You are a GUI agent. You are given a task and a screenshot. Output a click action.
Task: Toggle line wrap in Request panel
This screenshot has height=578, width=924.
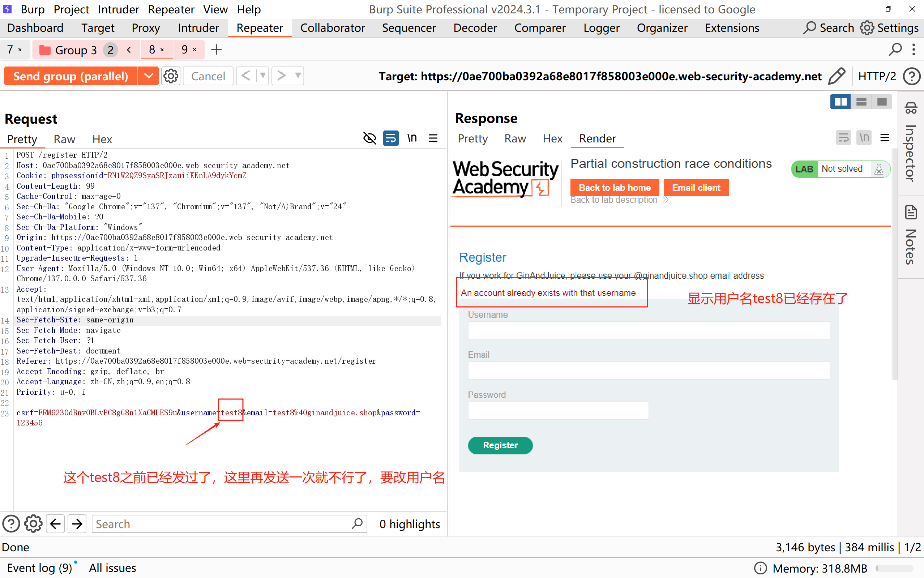pos(390,138)
